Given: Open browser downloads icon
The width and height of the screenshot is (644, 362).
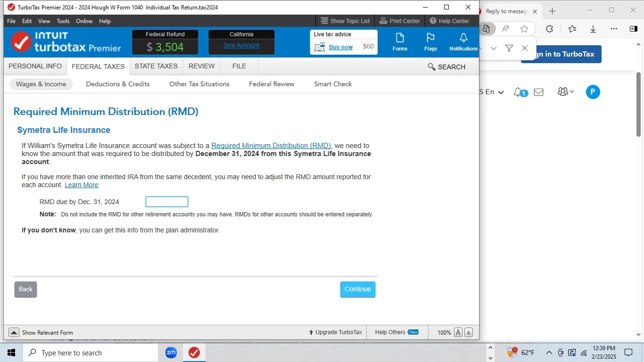Looking at the screenshot, I should coord(593,29).
